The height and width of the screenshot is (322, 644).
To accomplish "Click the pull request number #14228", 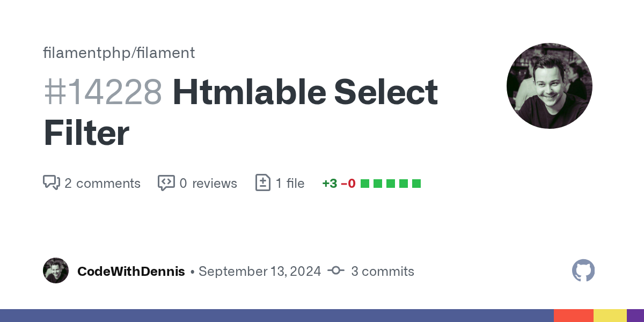I will pyautogui.click(x=103, y=92).
